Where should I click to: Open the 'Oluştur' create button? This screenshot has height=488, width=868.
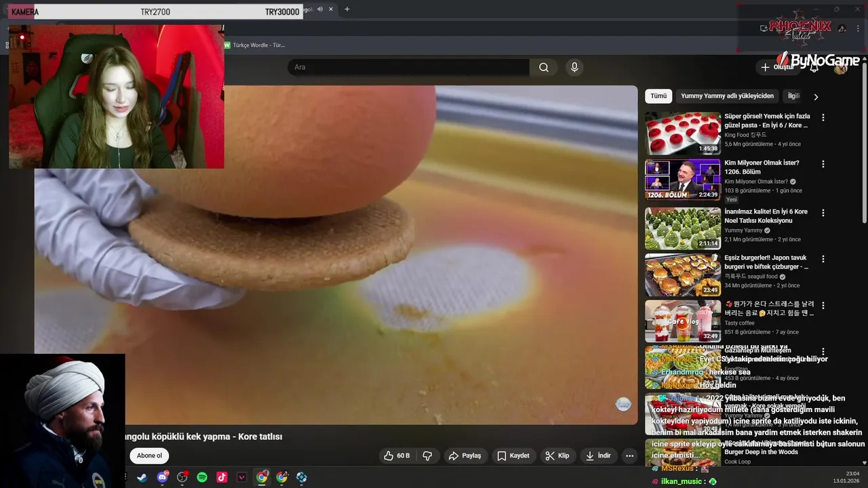[x=777, y=67]
